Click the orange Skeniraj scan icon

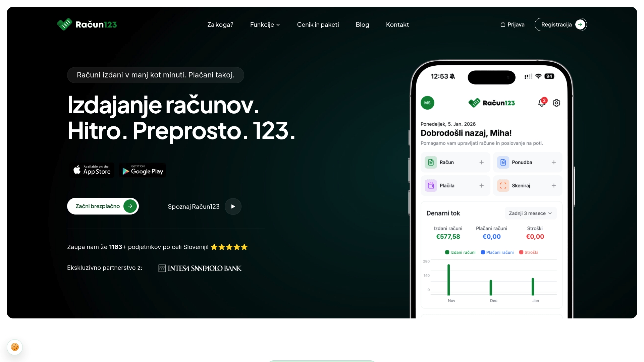[x=503, y=185]
